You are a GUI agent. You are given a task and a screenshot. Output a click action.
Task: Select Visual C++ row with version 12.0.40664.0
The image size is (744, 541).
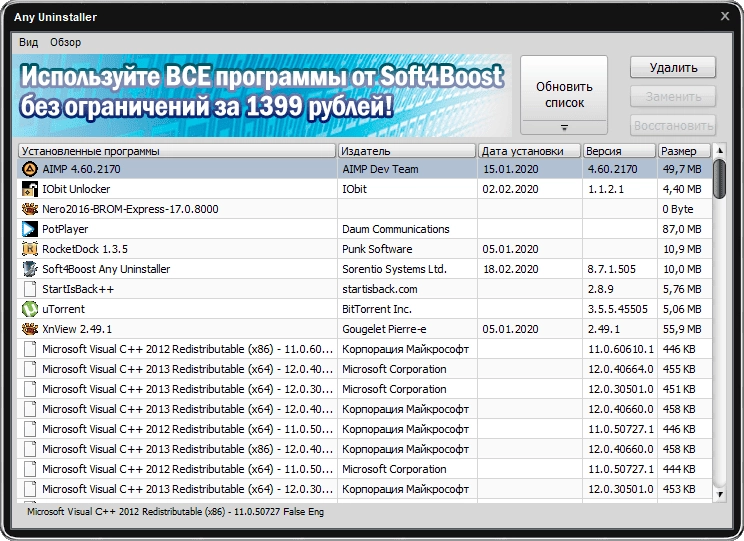pyautogui.click(x=364, y=369)
